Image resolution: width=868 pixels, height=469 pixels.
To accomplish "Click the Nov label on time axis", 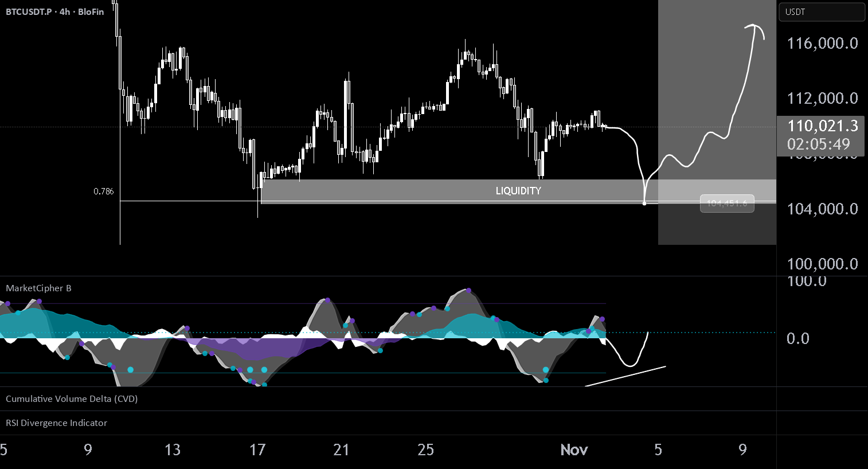I will click(x=574, y=450).
